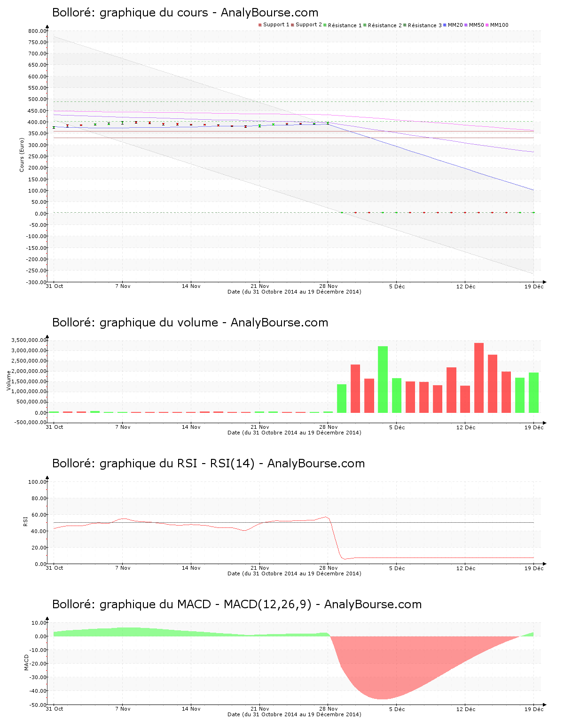
Task: Click the 'RSI' vertical axis label
Action: pos(25,521)
